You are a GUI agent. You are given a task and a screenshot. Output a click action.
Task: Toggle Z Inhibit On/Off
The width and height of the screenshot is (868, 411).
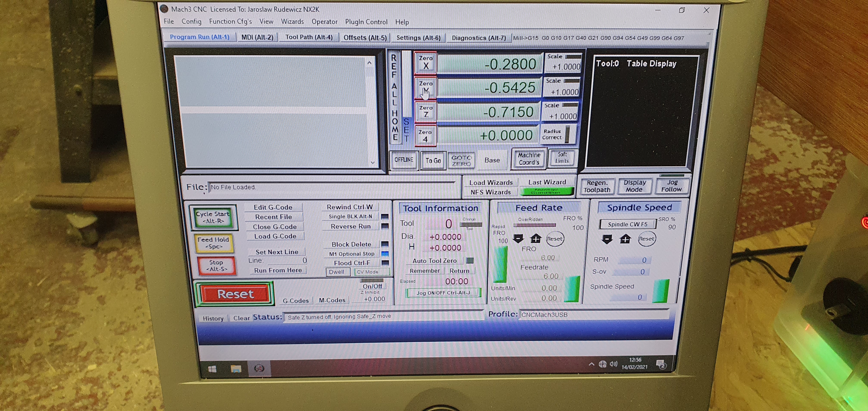tap(372, 286)
